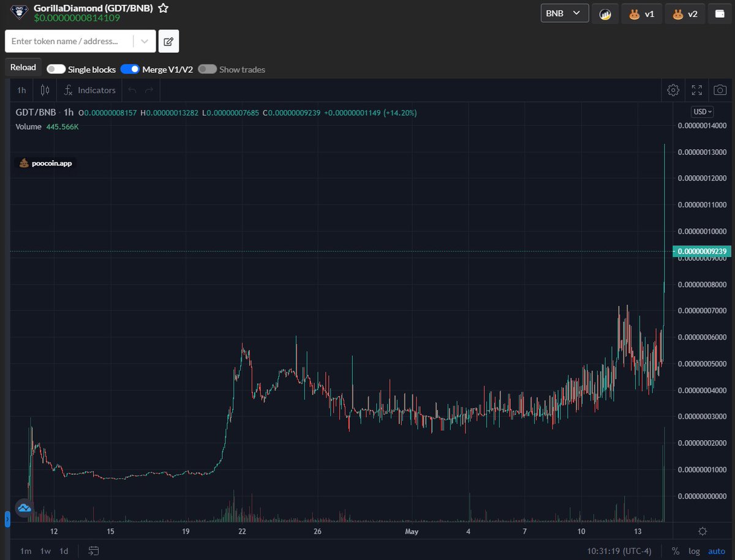Open the edit token list icon
735x560 pixels.
pyautogui.click(x=168, y=42)
